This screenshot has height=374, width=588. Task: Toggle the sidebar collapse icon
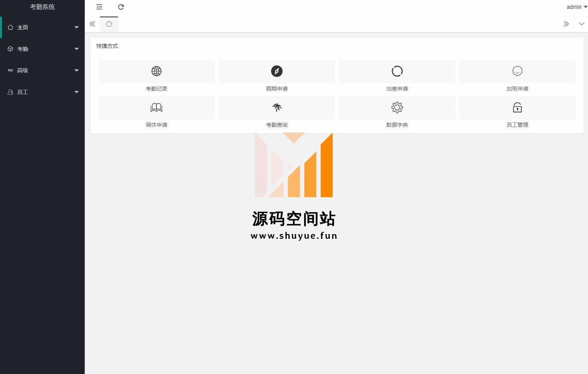click(99, 7)
